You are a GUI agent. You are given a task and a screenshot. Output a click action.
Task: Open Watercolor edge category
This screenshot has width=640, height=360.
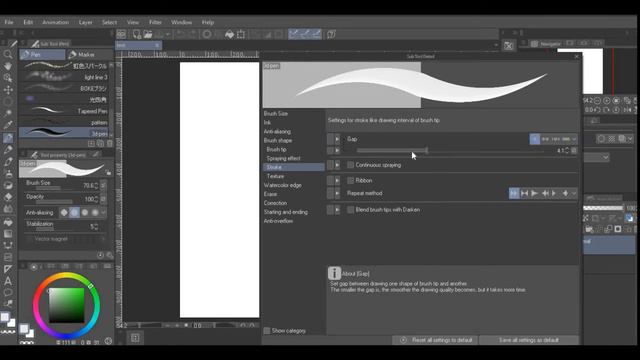282,185
